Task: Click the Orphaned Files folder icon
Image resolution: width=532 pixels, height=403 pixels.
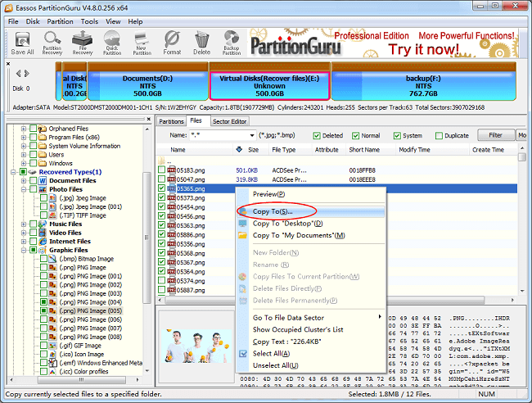Action: coord(43,129)
